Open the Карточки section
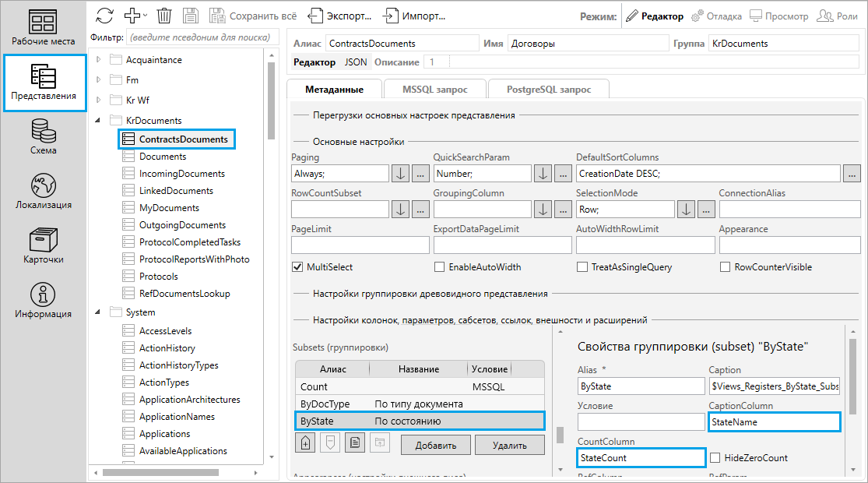868x483 pixels. coord(43,247)
